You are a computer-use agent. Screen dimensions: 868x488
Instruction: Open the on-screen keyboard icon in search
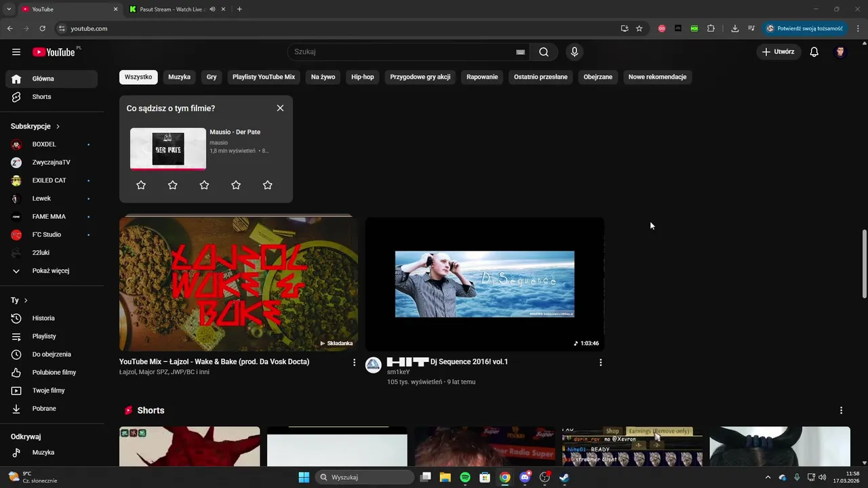coord(520,52)
